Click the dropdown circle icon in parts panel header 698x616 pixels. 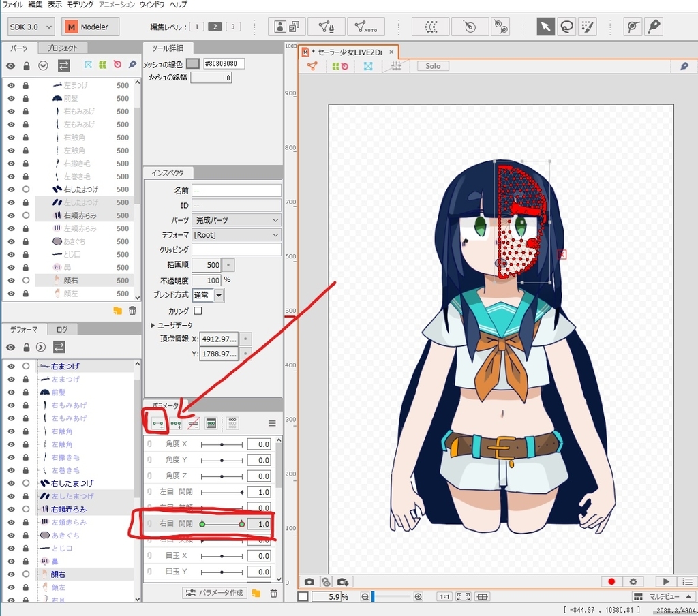coord(43,66)
